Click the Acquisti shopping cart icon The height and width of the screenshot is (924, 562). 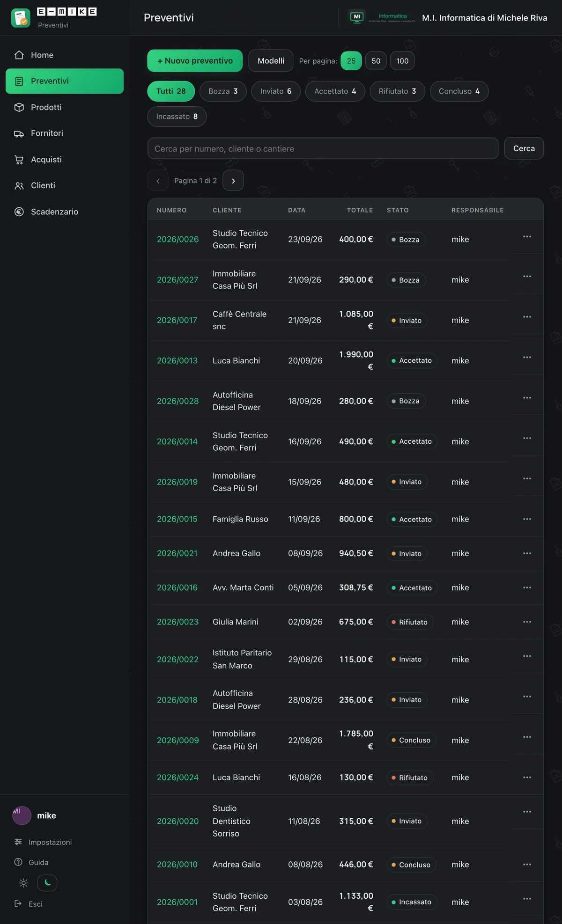(19, 160)
